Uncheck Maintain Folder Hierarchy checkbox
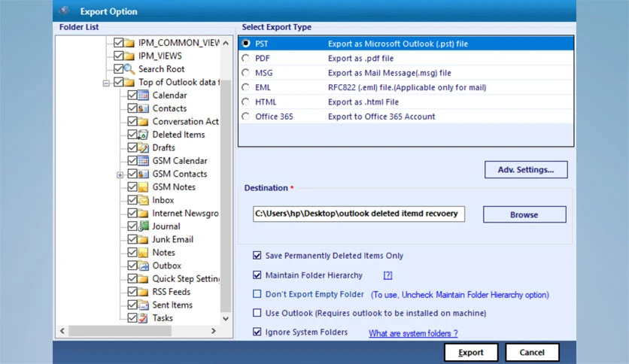The height and width of the screenshot is (364, 629). pyautogui.click(x=257, y=275)
